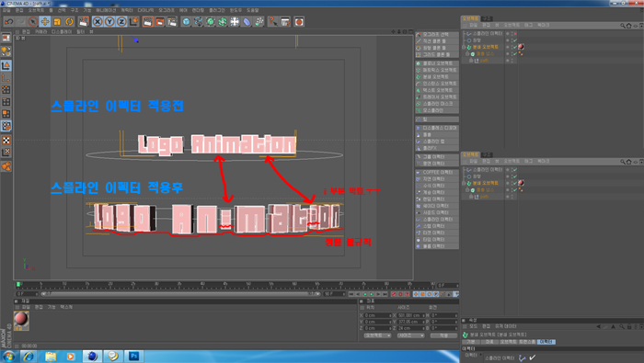Select the Move tool in the toolbar
644x363 pixels.
[x=45, y=22]
